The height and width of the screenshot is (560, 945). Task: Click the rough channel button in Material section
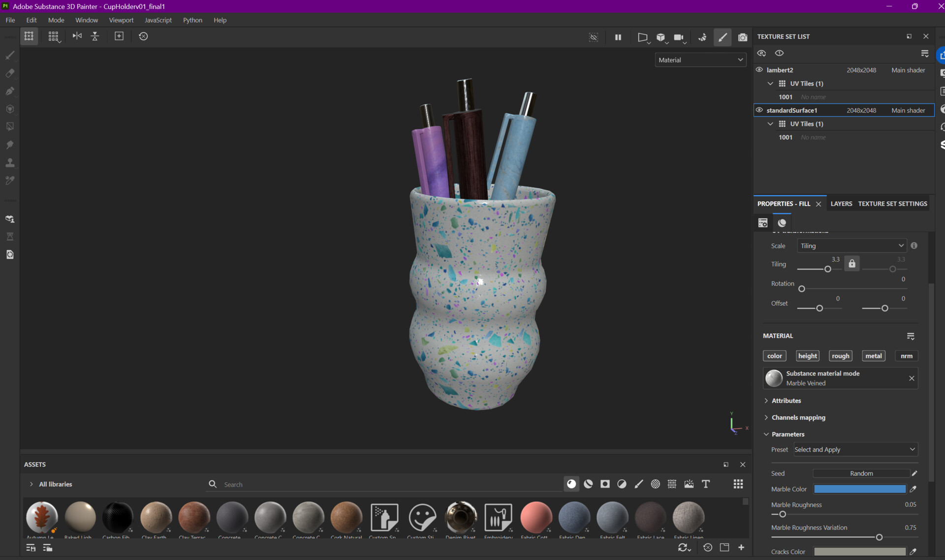(x=840, y=355)
